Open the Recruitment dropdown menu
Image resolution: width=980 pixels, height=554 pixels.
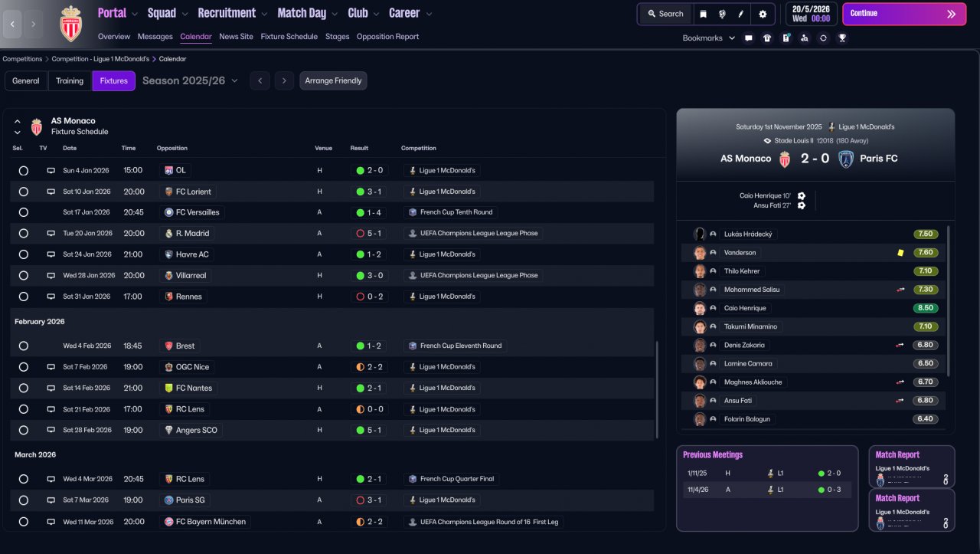click(233, 13)
